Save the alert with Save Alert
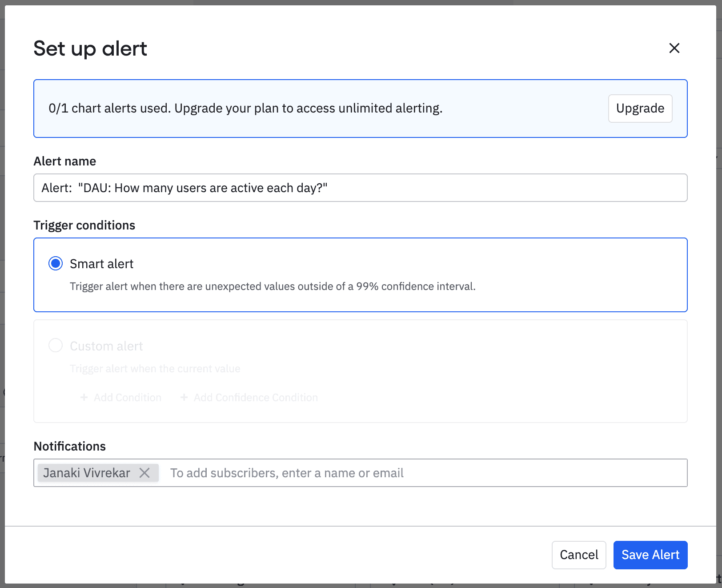The image size is (722, 588). coord(650,555)
